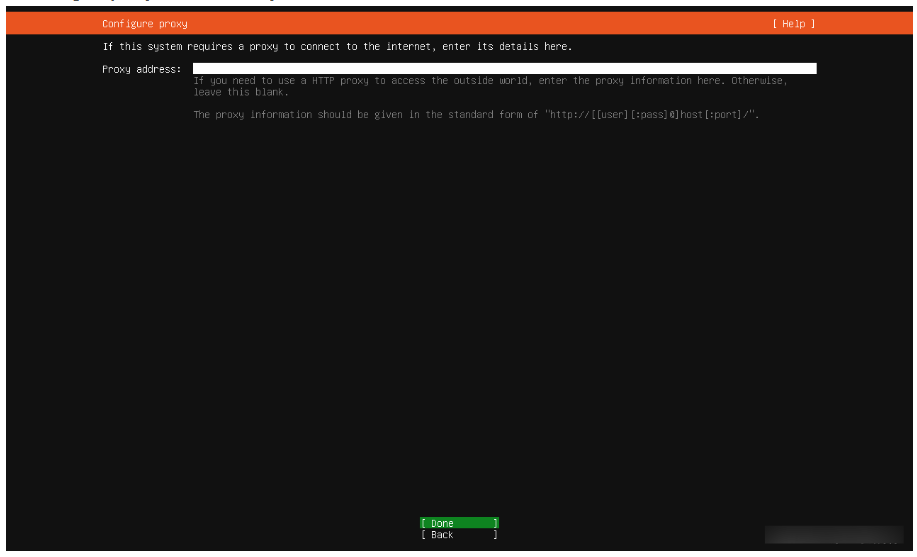Open the Help menu in header

[x=793, y=24]
